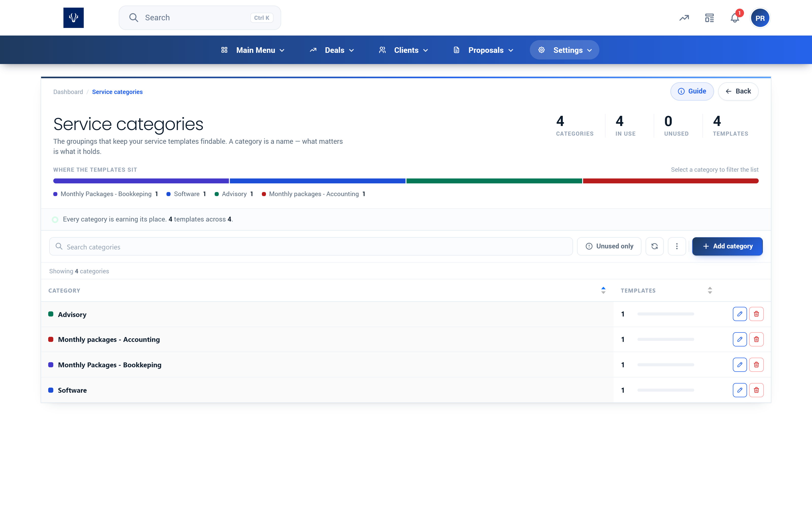This screenshot has width=812, height=508.
Task: Edit Monthly packages - Accounting category
Action: [739, 339]
